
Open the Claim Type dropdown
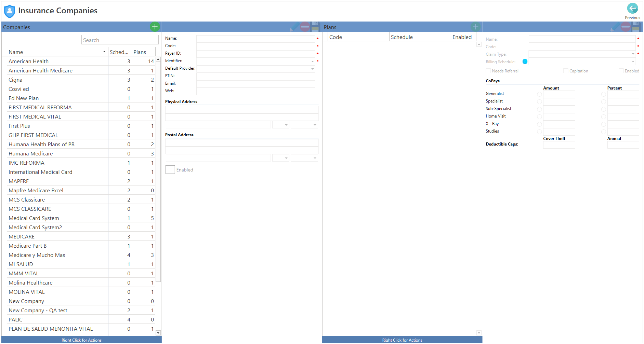633,54
